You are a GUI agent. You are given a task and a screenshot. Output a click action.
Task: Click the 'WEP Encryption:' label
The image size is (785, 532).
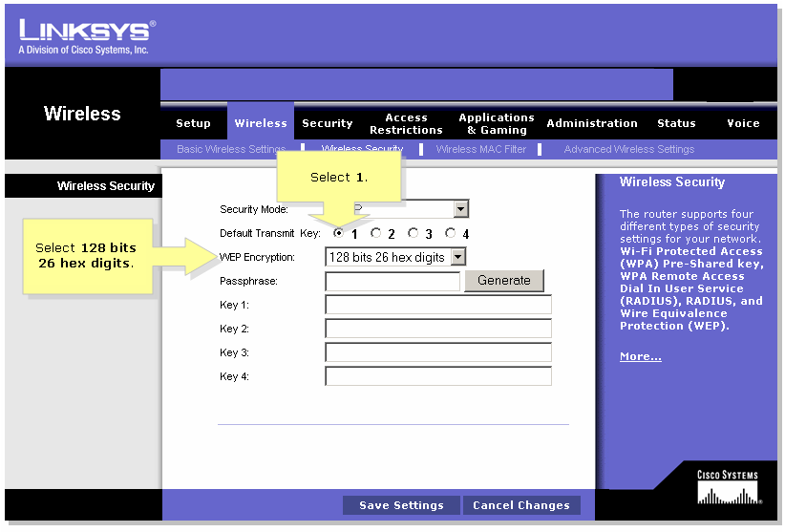click(257, 257)
